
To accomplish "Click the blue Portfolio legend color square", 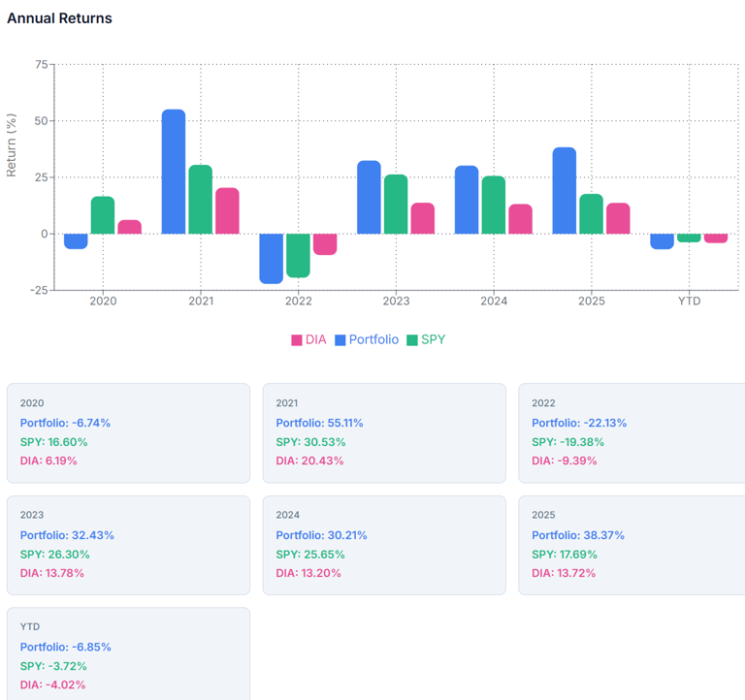I will pos(340,340).
